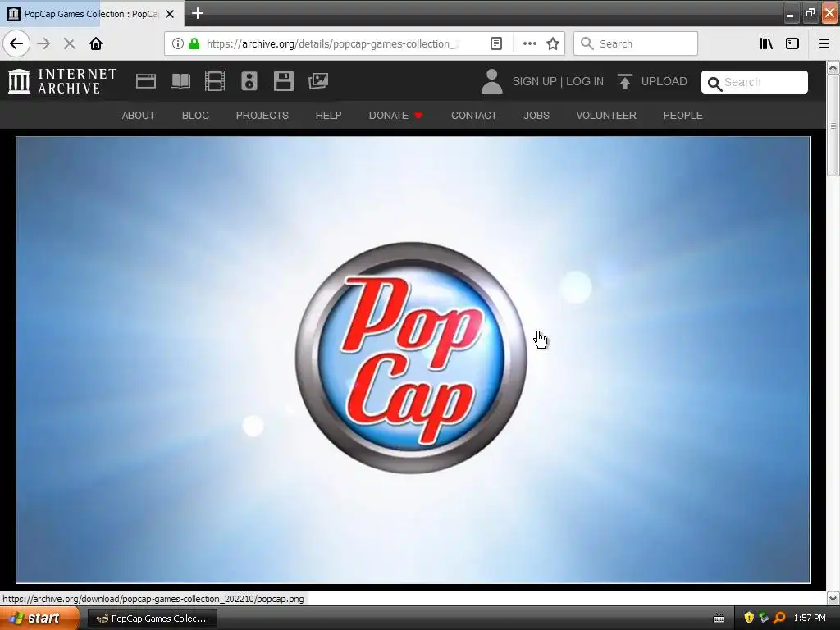The width and height of the screenshot is (840, 630).
Task: Open the CONTACT menu item
Action: coord(474,115)
